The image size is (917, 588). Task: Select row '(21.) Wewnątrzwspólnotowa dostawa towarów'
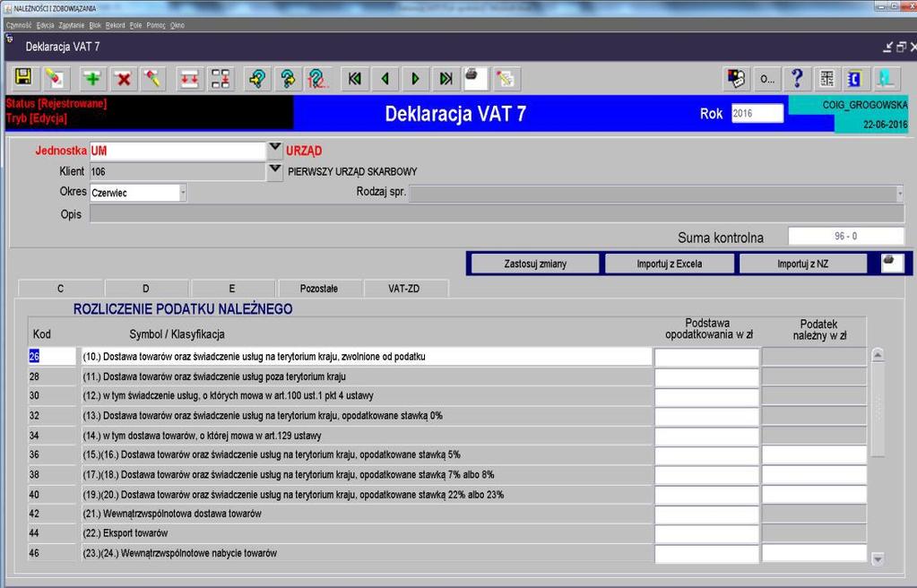367,514
